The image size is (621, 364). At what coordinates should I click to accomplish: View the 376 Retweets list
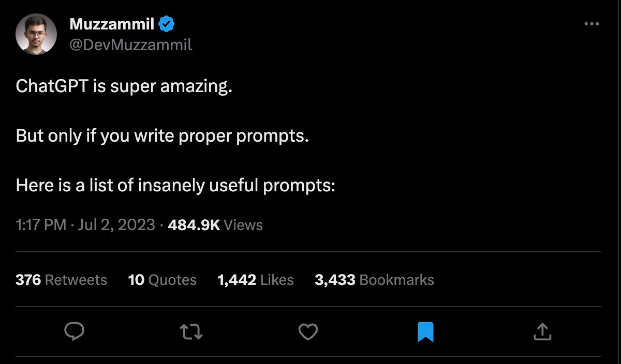pyautogui.click(x=62, y=280)
